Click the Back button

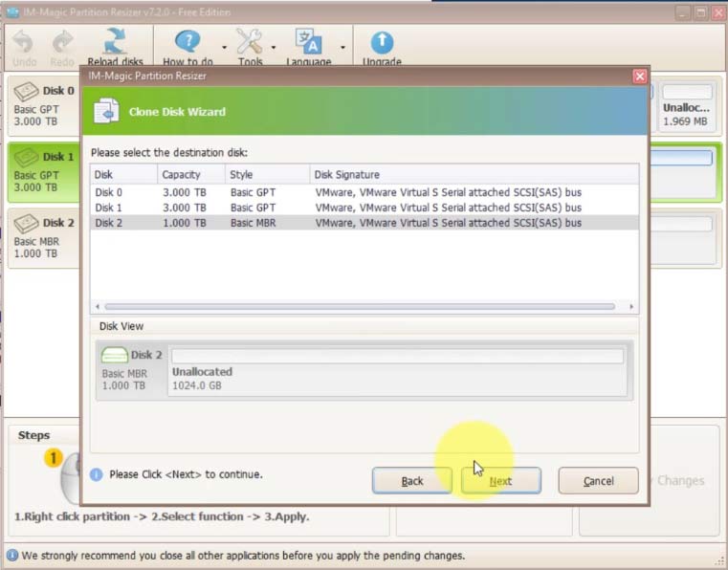411,480
